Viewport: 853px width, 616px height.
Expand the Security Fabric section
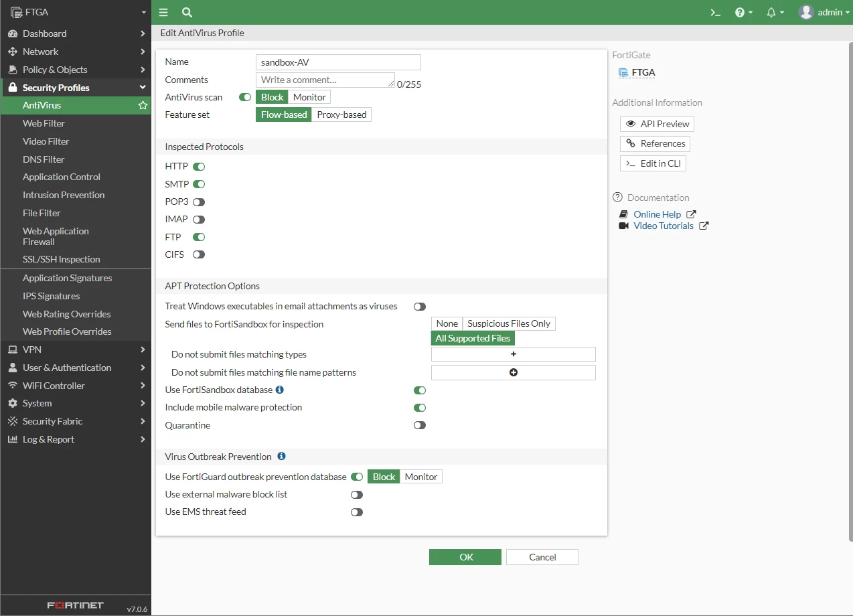coord(76,421)
